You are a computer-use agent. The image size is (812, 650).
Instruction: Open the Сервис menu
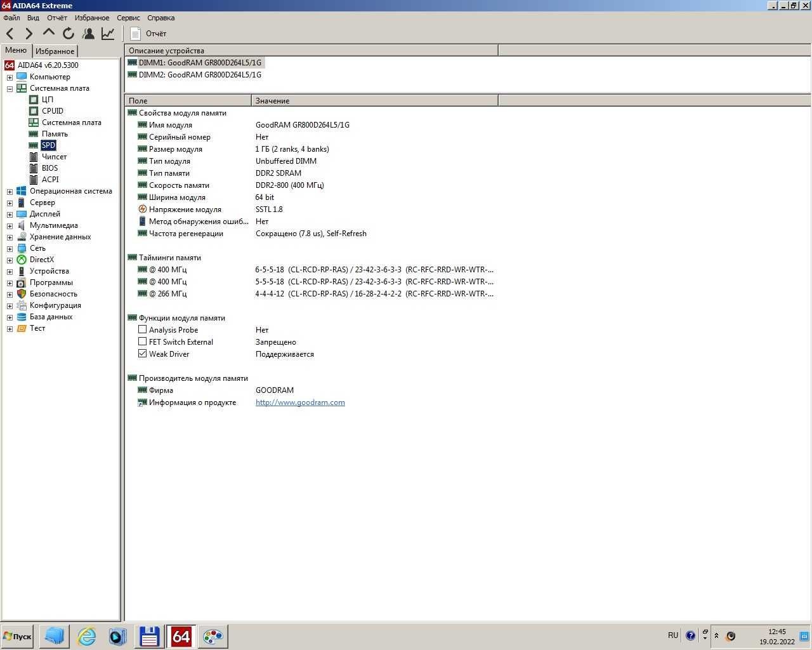[x=128, y=18]
